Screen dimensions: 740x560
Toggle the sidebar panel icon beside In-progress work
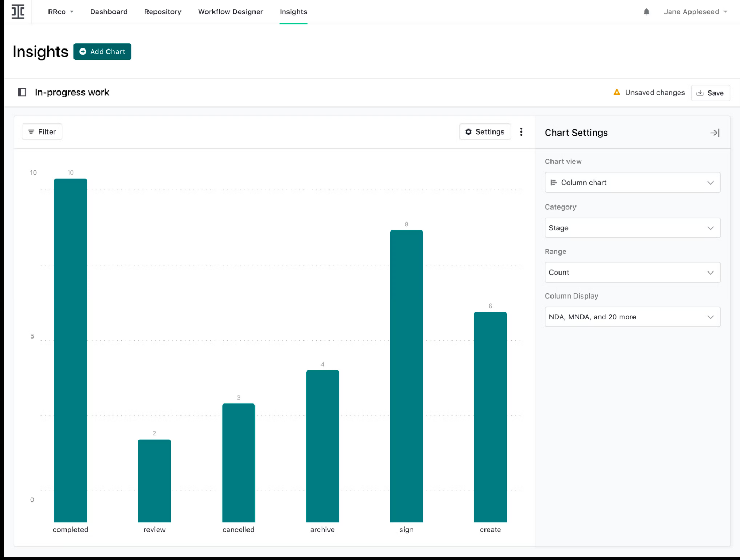click(22, 93)
